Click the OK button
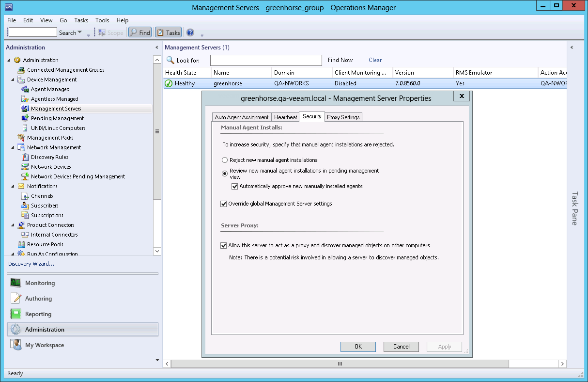This screenshot has height=382, width=588. [x=358, y=347]
